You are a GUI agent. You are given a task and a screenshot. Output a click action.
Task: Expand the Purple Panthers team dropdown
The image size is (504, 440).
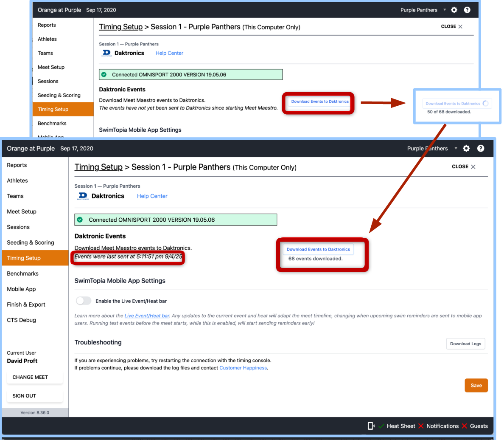[456, 148]
